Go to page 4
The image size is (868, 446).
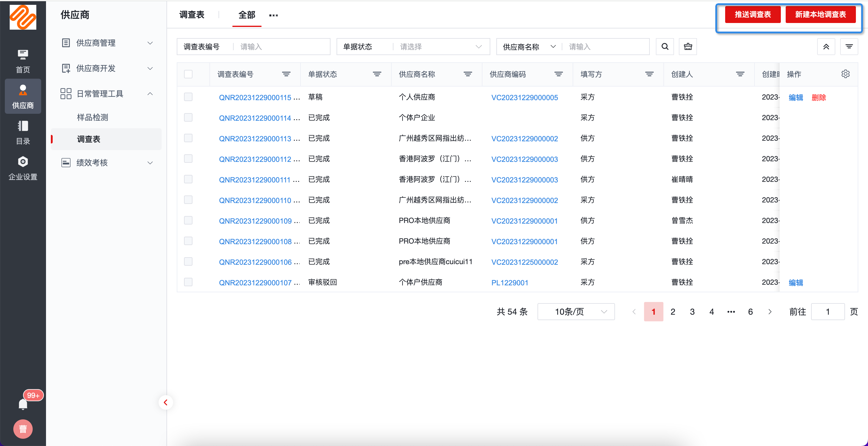(711, 312)
